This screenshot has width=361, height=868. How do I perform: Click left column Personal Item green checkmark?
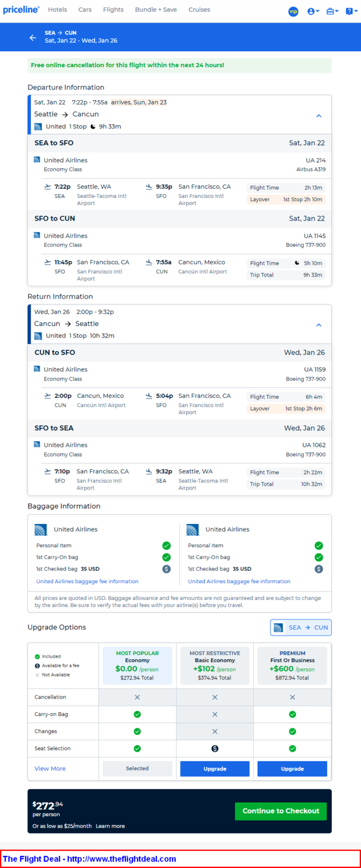pos(166,546)
